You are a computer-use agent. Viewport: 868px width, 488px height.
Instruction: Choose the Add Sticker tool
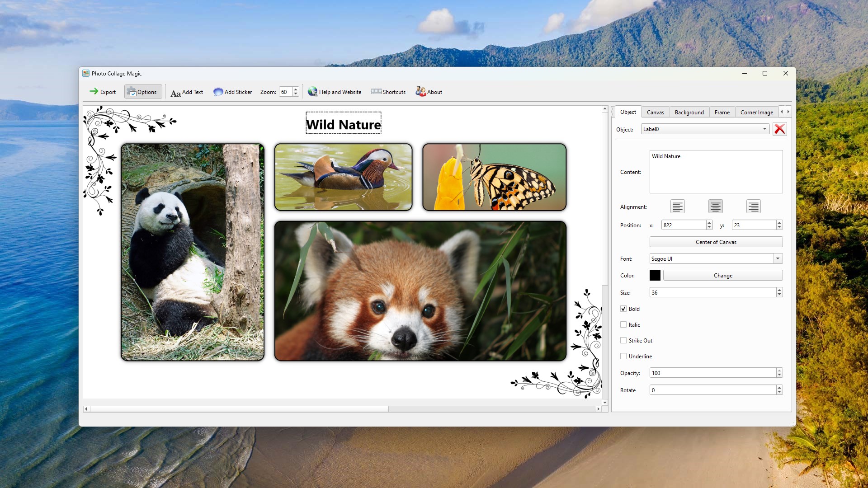pos(232,92)
